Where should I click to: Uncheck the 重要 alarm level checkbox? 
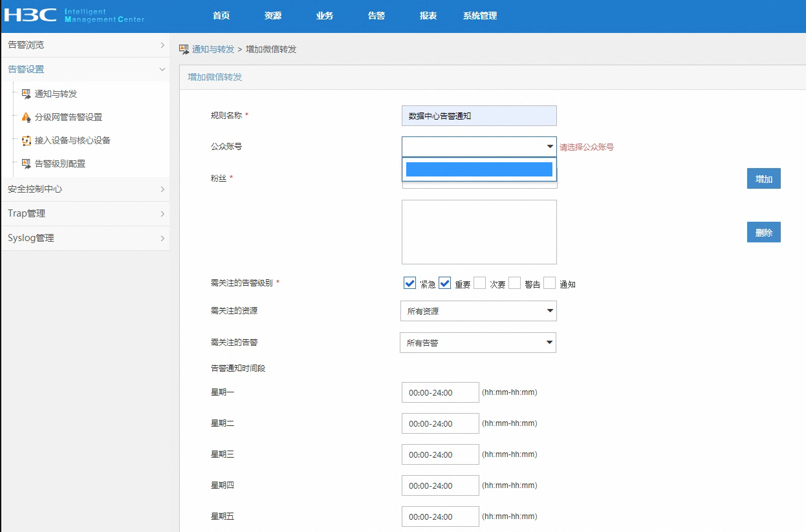[444, 283]
